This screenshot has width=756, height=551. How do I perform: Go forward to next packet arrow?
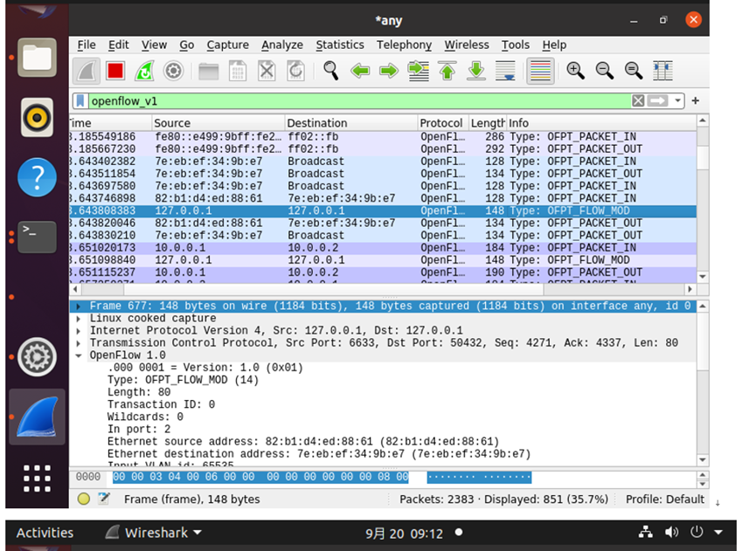pyautogui.click(x=389, y=71)
